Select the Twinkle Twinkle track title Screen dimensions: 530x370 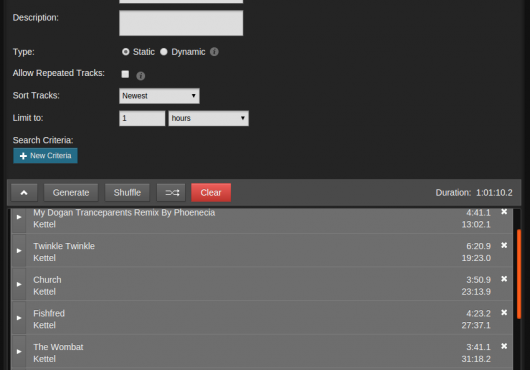point(64,246)
